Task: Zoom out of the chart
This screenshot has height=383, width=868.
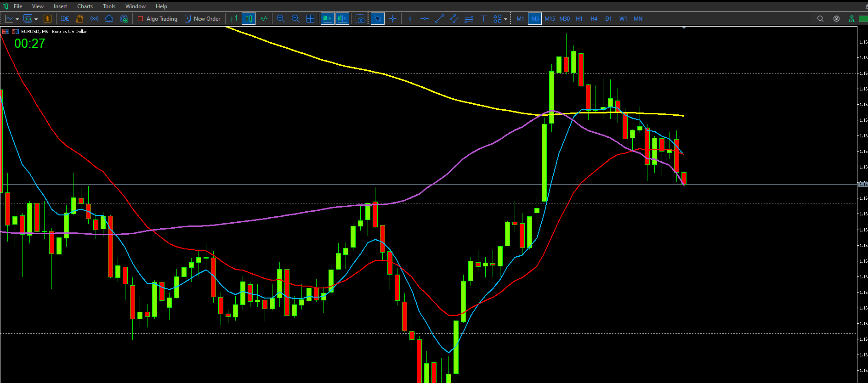Action: [x=295, y=19]
